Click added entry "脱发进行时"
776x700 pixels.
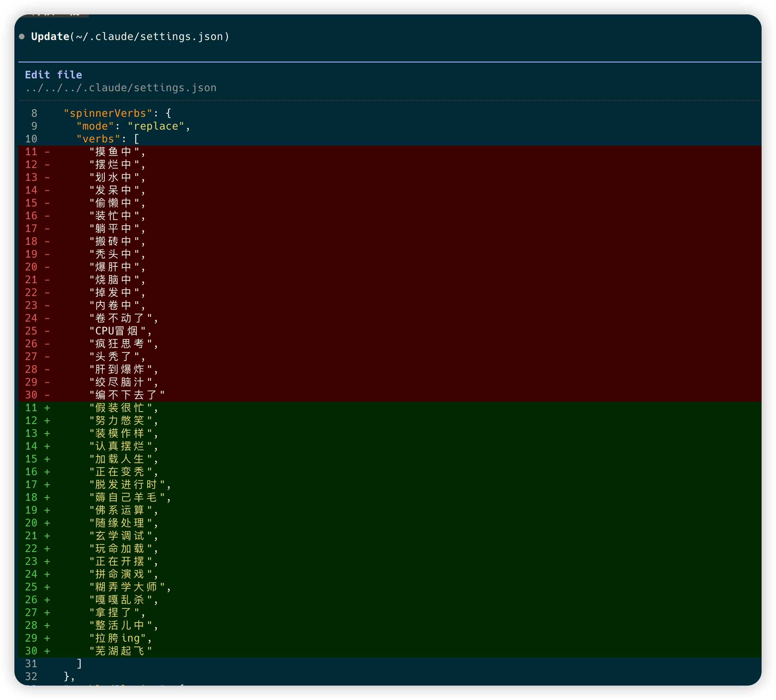pos(127,484)
